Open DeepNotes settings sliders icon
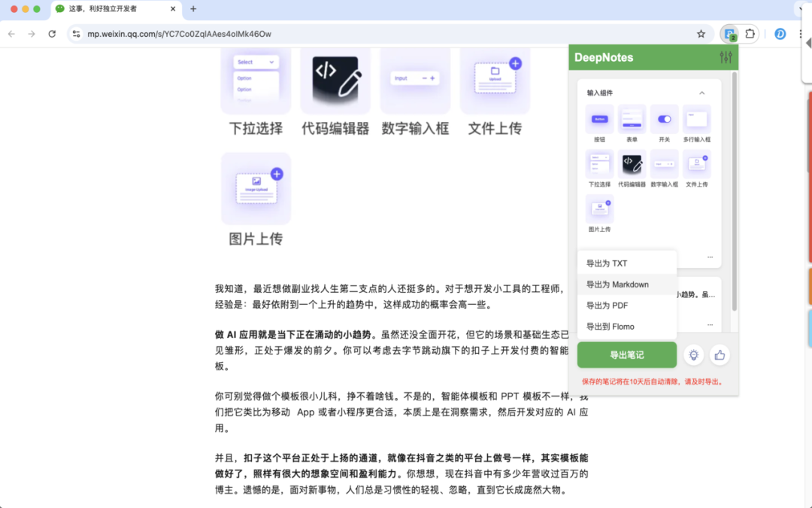 coord(726,57)
